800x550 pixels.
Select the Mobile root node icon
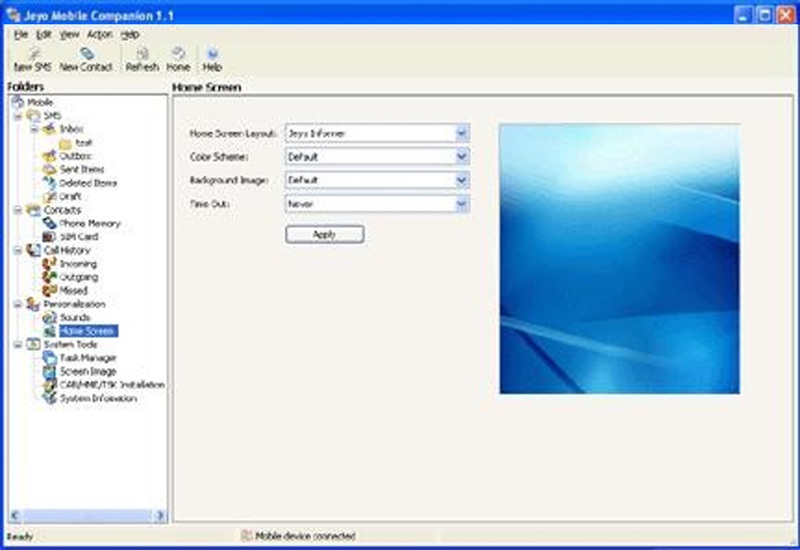pyautogui.click(x=18, y=102)
